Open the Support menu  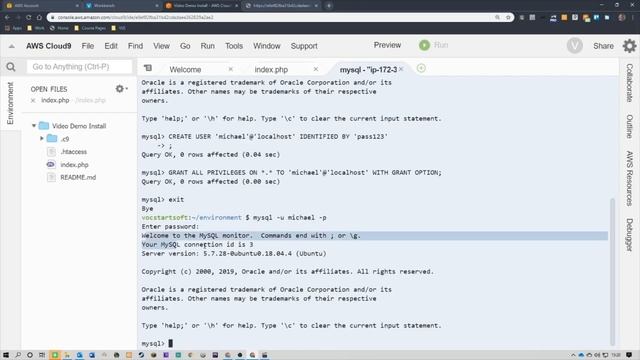[304, 46]
